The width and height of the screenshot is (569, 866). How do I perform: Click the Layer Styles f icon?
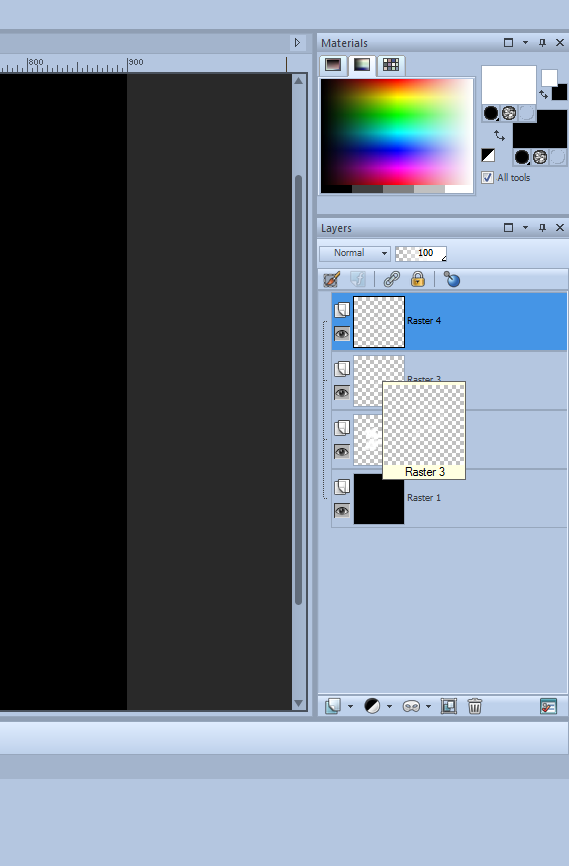pos(358,279)
